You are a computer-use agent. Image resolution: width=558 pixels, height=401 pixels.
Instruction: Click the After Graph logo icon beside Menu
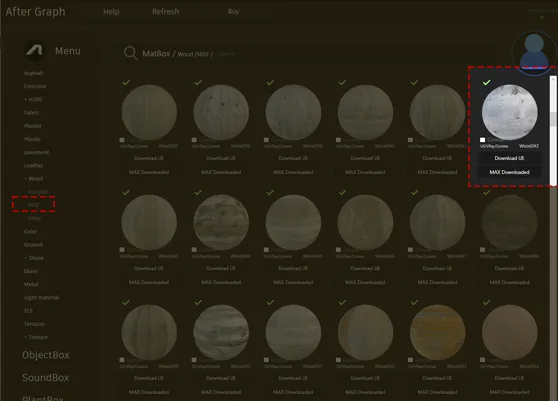(x=34, y=50)
